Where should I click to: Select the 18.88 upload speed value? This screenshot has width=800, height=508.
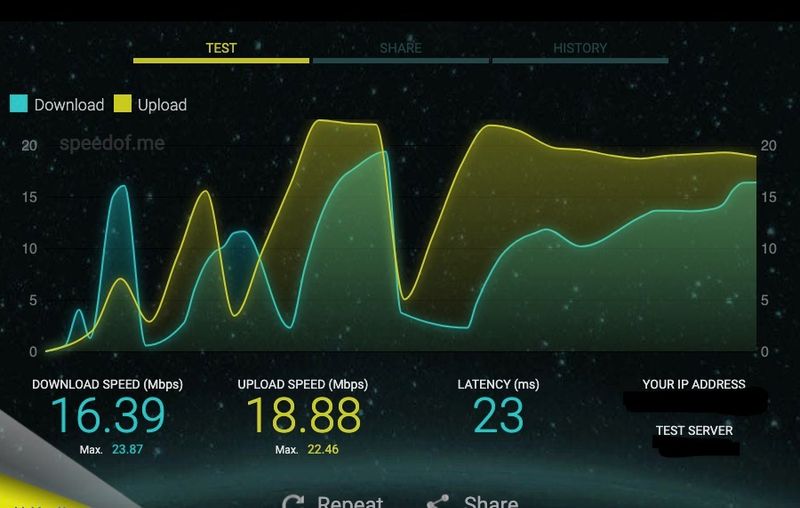point(302,416)
